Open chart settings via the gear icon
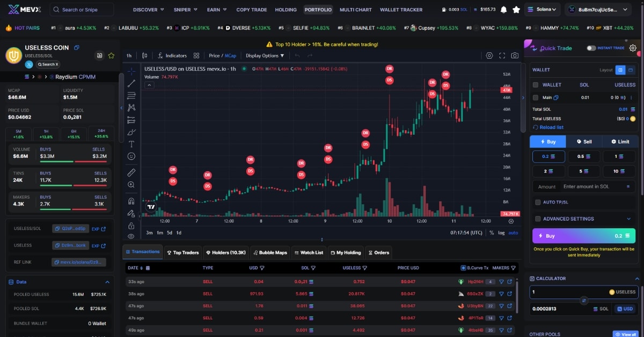The image size is (644, 337). point(489,55)
